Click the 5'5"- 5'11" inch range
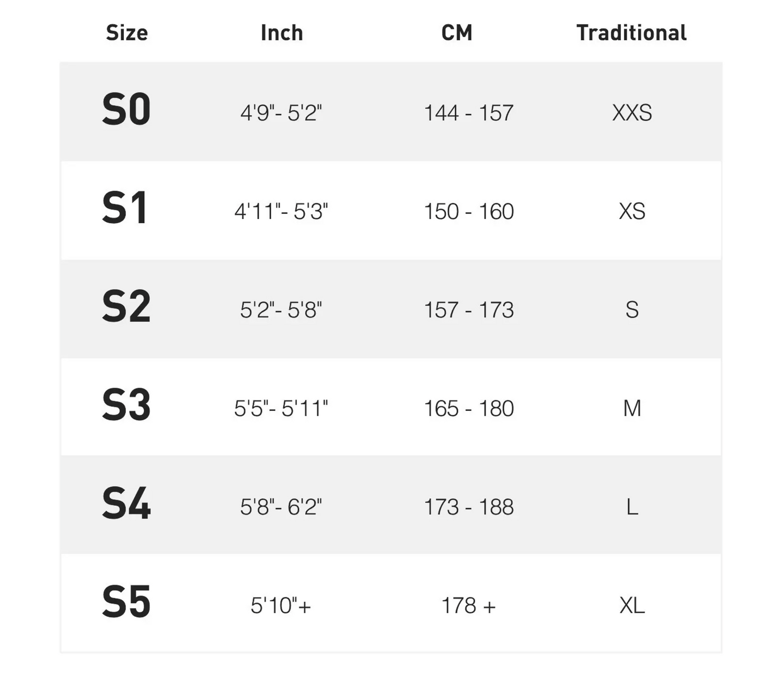 (281, 408)
